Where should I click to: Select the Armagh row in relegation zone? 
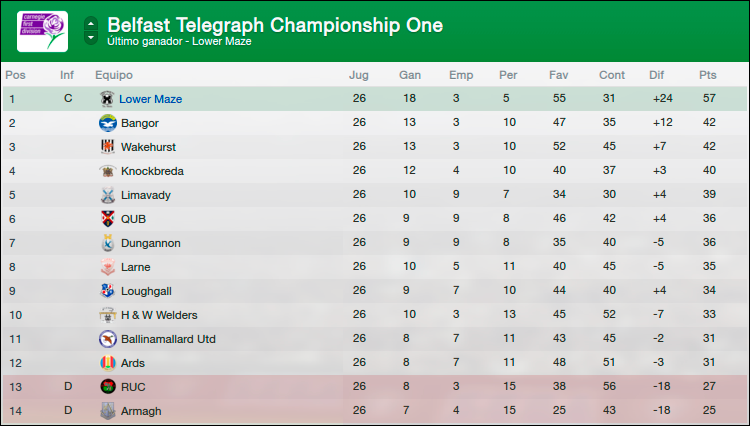click(x=375, y=410)
